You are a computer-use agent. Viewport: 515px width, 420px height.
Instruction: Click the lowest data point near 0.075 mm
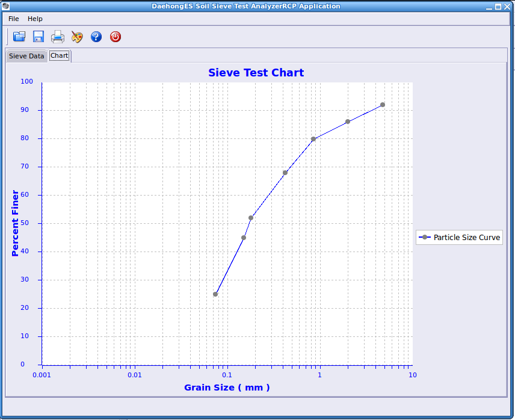[215, 294]
